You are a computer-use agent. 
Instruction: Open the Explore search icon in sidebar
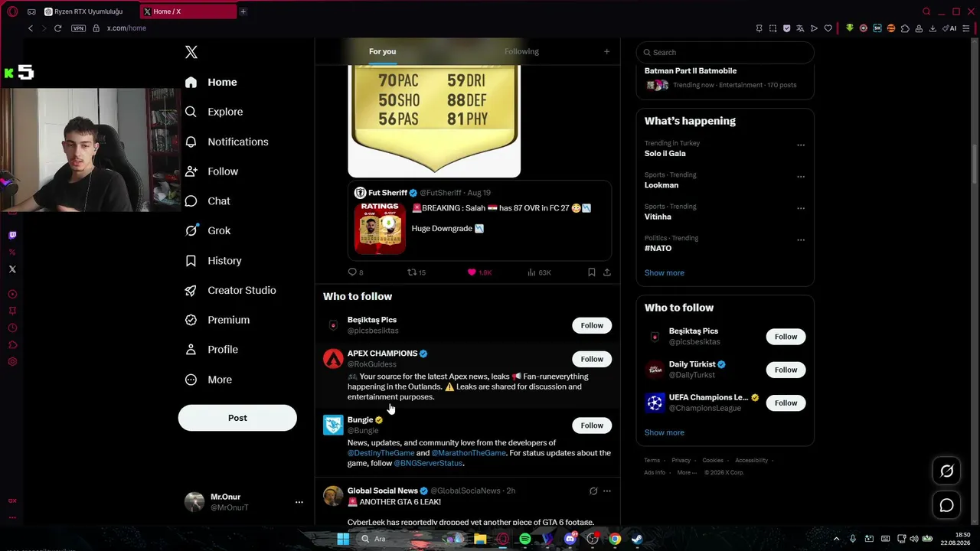pos(191,112)
